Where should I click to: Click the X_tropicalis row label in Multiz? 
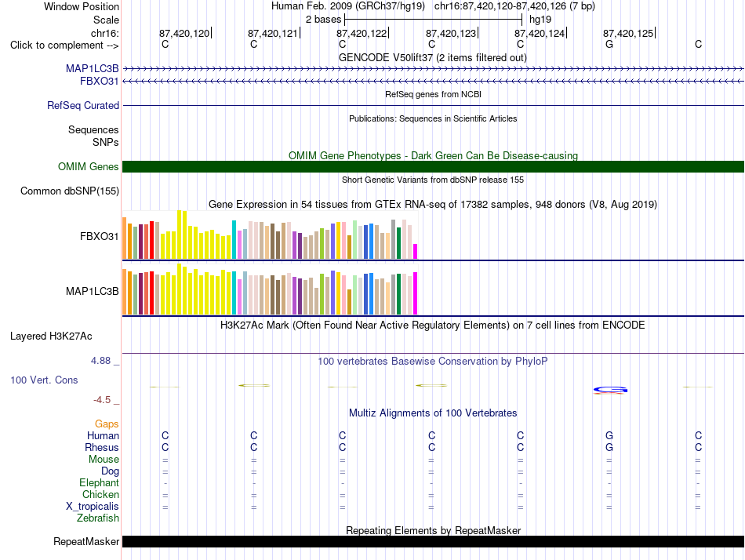click(x=93, y=507)
